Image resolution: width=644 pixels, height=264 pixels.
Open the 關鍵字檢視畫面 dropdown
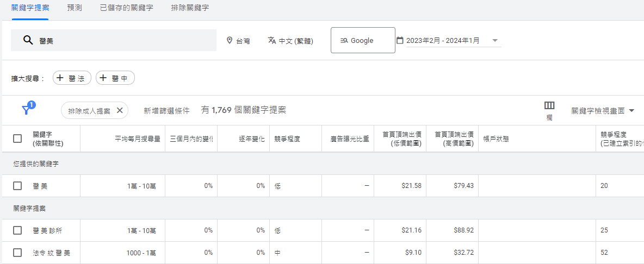603,111
